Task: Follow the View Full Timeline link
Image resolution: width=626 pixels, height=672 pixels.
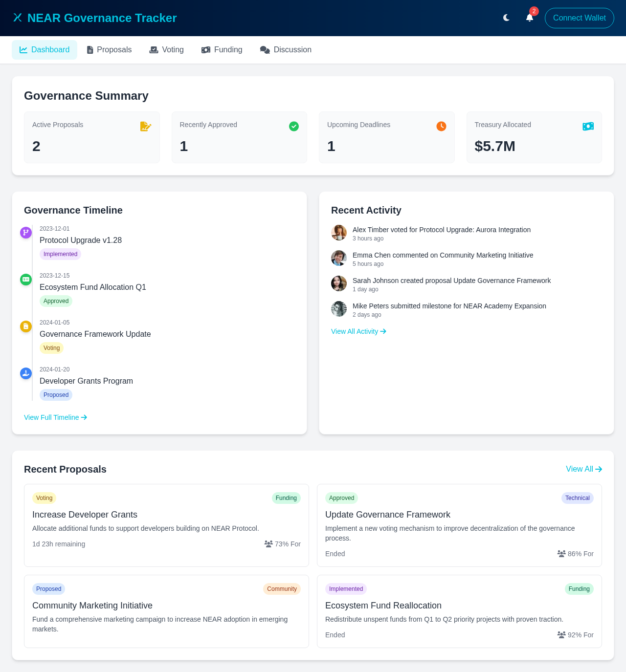Action: coord(55,417)
